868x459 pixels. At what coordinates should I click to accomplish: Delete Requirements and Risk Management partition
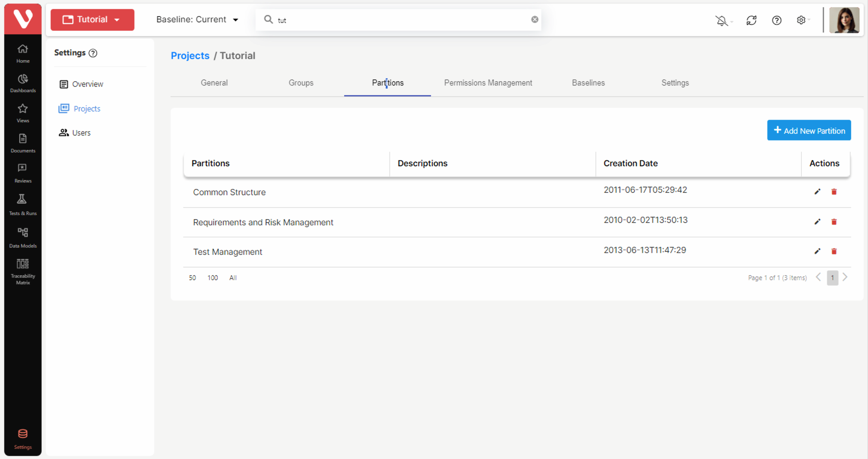pyautogui.click(x=834, y=222)
